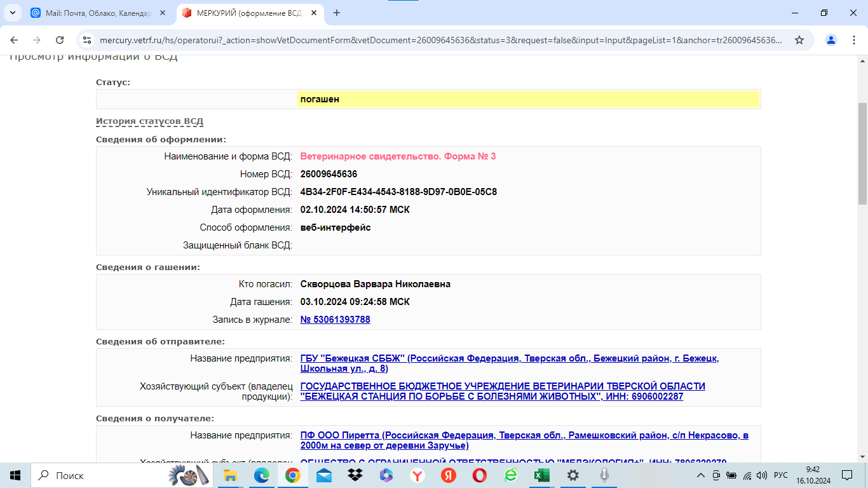View site information icon in address bar
868x488 pixels.
coord(88,40)
